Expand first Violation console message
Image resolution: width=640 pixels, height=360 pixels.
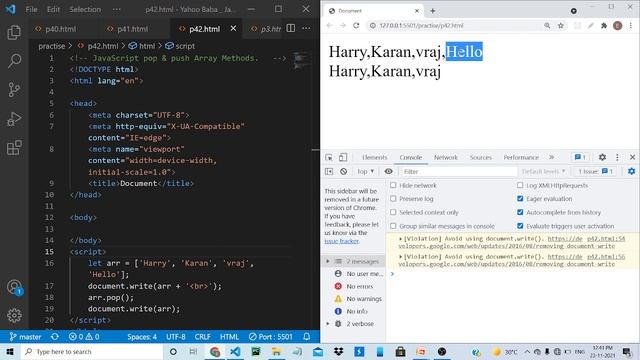[400, 239]
